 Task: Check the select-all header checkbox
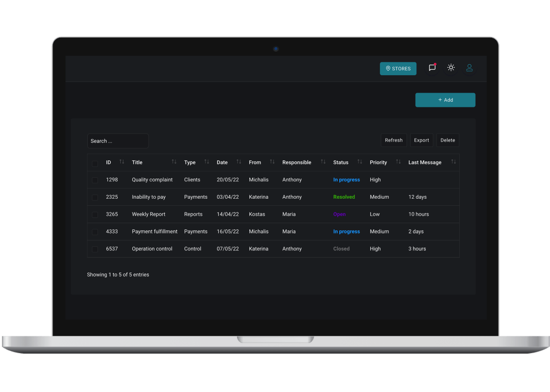click(95, 163)
